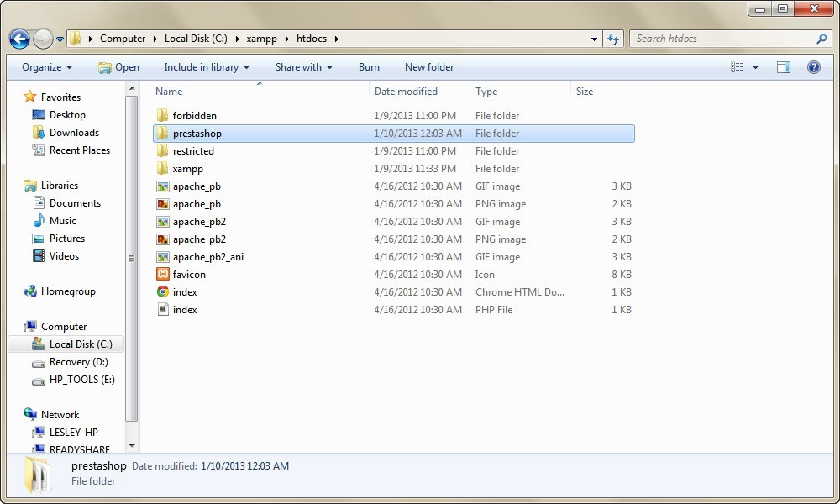This screenshot has height=504, width=840.
Task: Select the xampp folder icon in list
Action: (x=163, y=169)
